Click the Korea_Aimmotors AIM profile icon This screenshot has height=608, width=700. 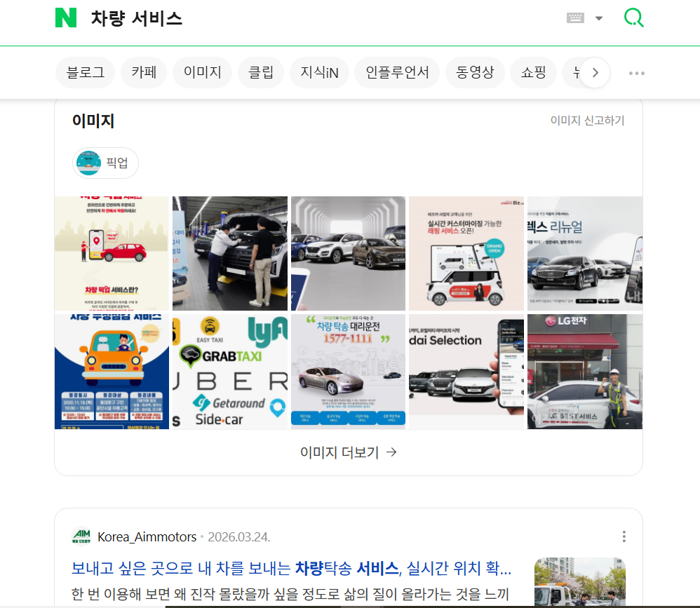point(81,536)
